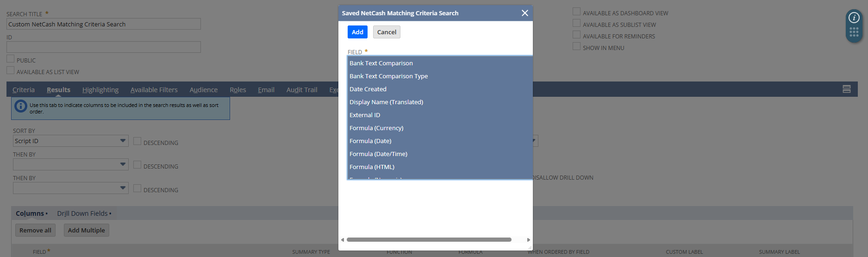This screenshot has height=257, width=868.
Task: Click the popup horizontal scrollbar
Action: (429, 240)
